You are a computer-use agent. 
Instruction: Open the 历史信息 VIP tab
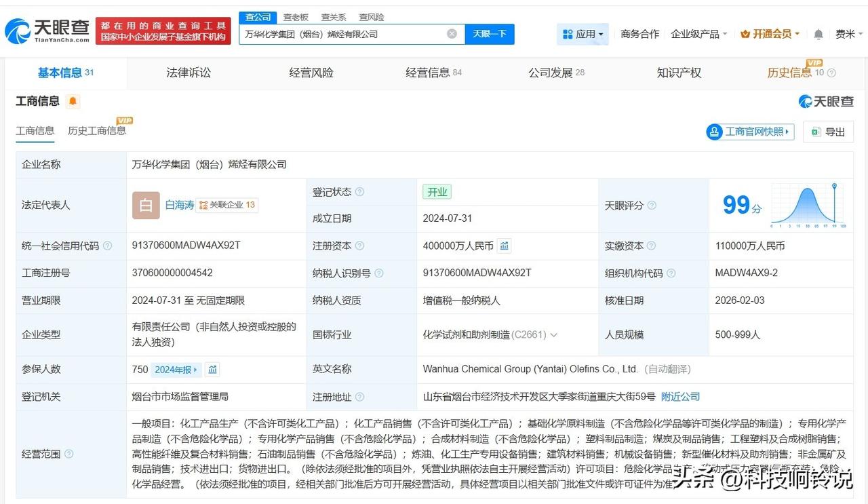(795, 73)
